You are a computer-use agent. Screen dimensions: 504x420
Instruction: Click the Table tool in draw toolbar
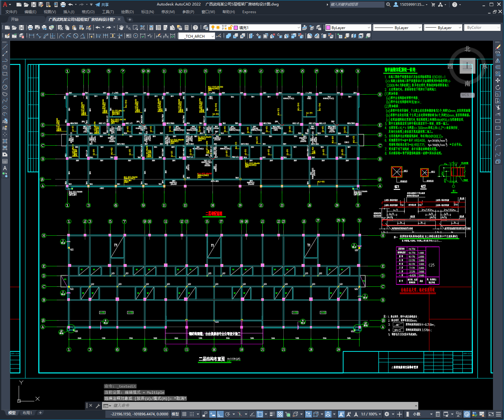(5, 161)
